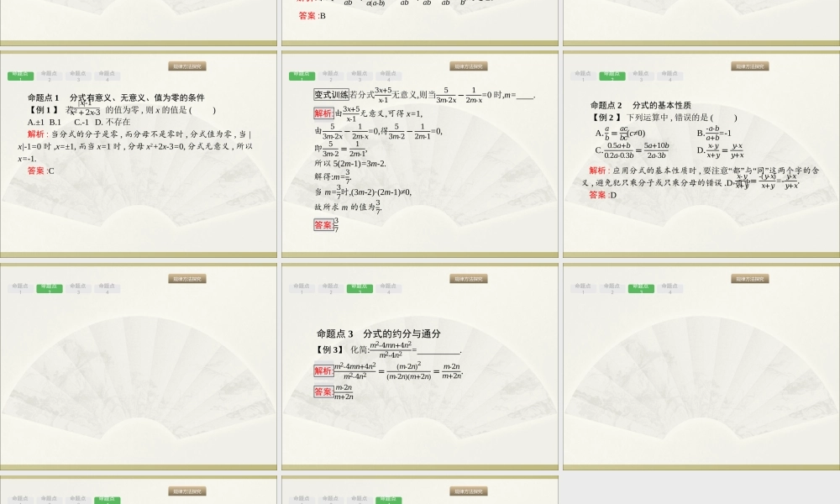Select highlighted 命题点 chip on the 例2 slide

coord(612,76)
